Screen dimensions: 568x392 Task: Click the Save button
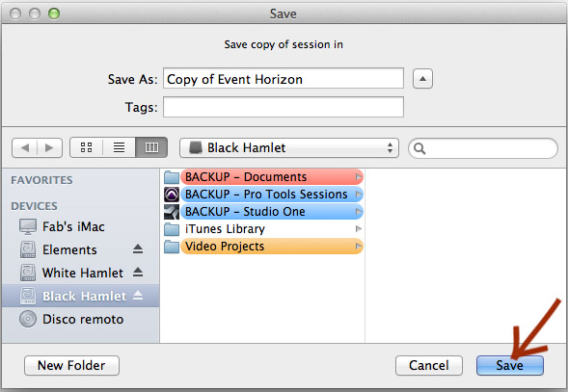point(510,365)
